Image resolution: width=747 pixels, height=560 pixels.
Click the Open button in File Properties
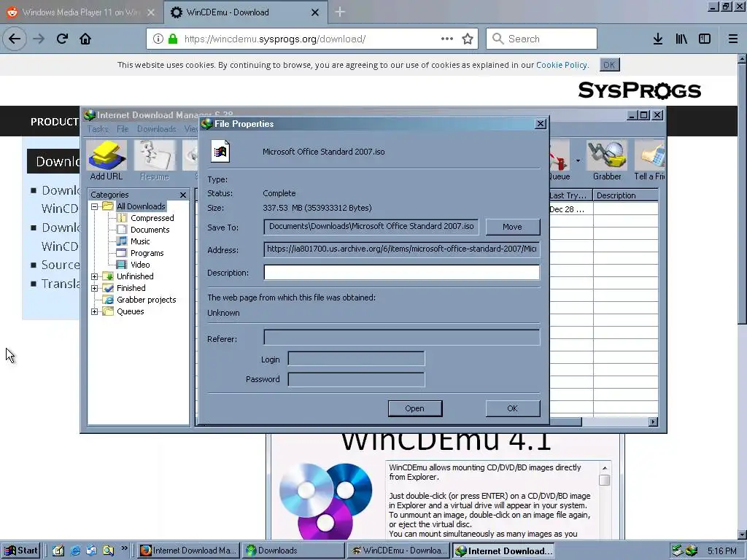pyautogui.click(x=415, y=408)
